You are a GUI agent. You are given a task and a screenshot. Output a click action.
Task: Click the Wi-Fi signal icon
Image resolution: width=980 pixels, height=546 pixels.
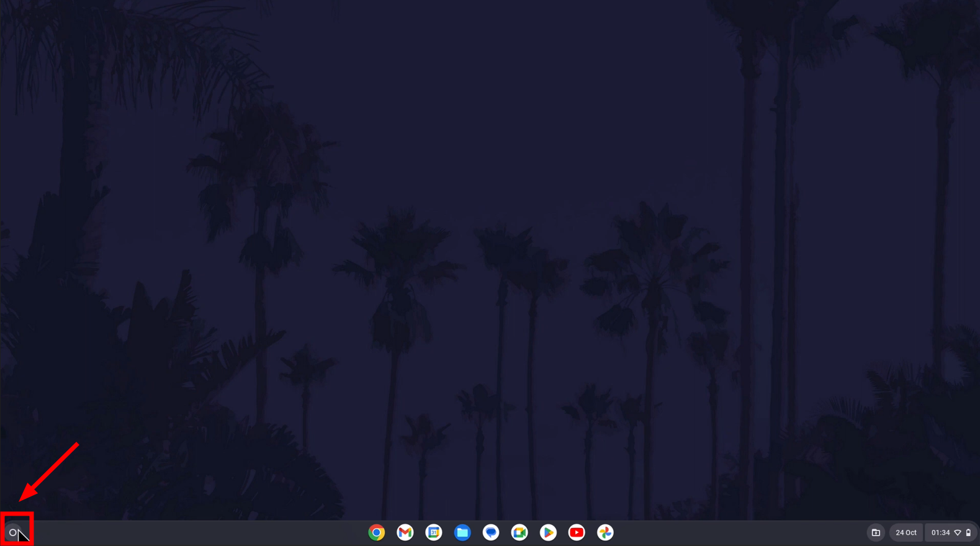(x=958, y=532)
